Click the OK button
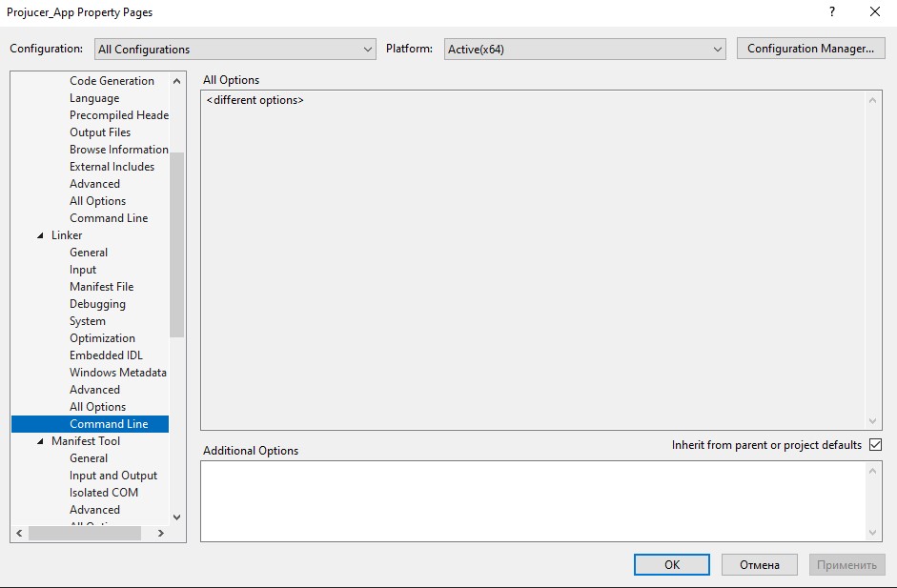 click(672, 564)
